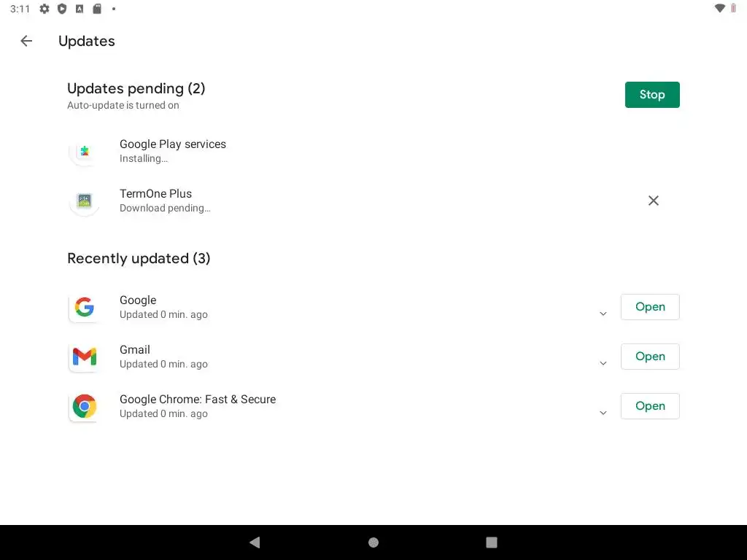Tap the Play Protect shield status icon

click(62, 9)
